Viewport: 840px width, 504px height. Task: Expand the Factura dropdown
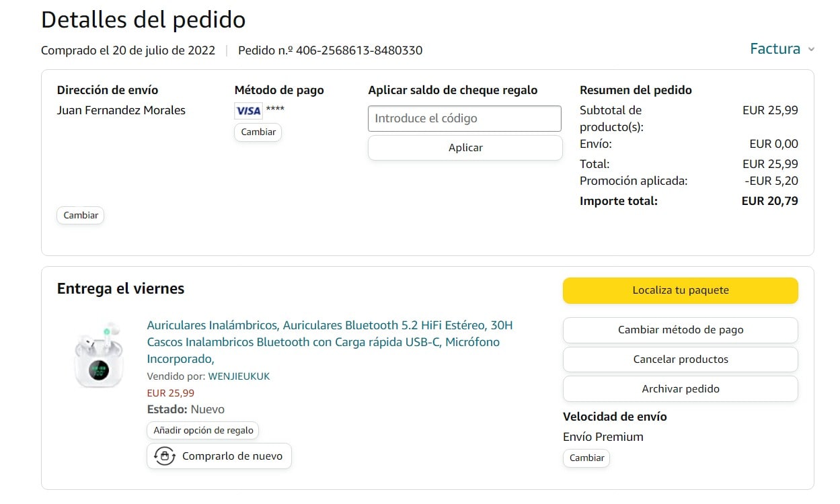(x=775, y=49)
